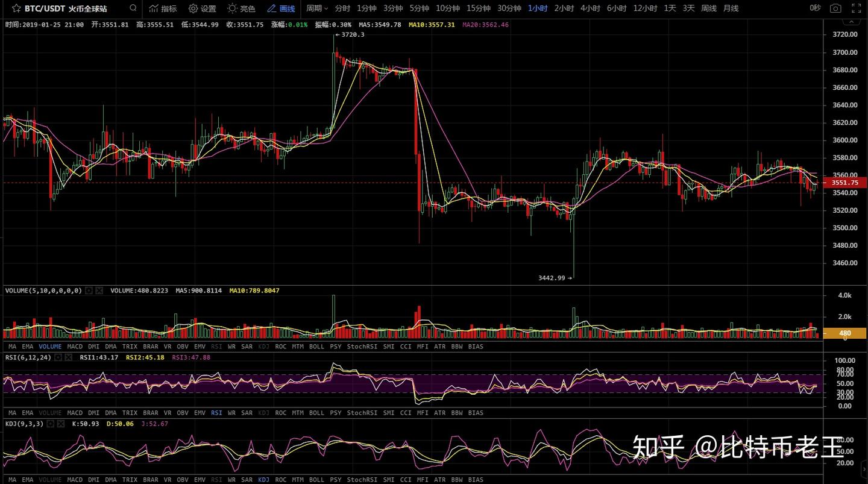This screenshot has width=868, height=484.
Task: Select BOLL in the RSI pane indicator row
Action: (316, 413)
